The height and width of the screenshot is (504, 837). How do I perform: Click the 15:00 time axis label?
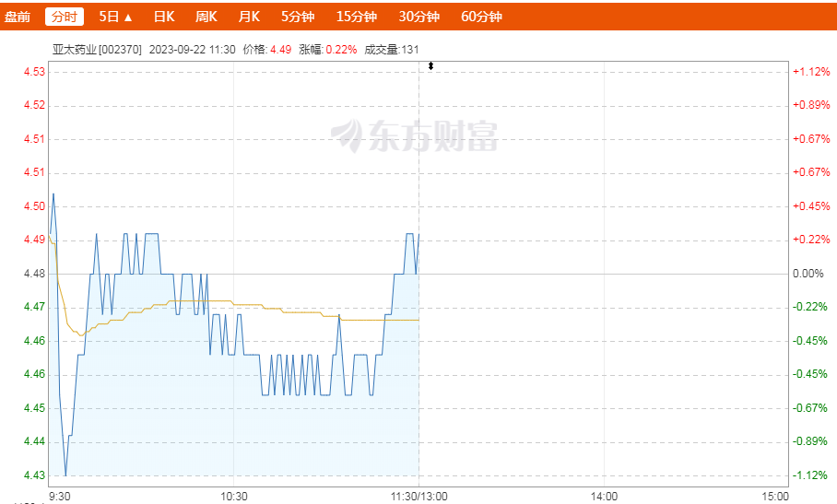(775, 497)
